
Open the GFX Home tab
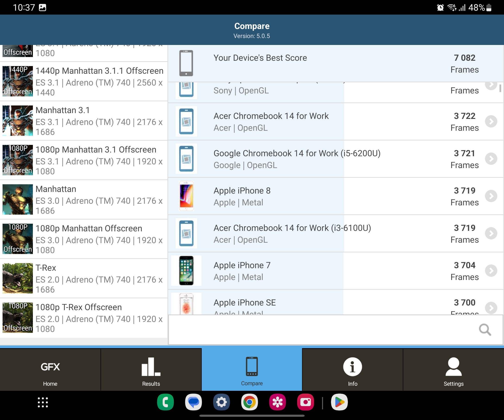click(x=50, y=371)
